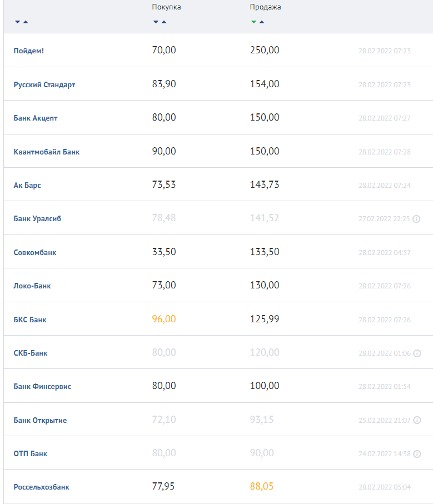
Task: Select Квантмобайл Банк link
Action: 46,152
